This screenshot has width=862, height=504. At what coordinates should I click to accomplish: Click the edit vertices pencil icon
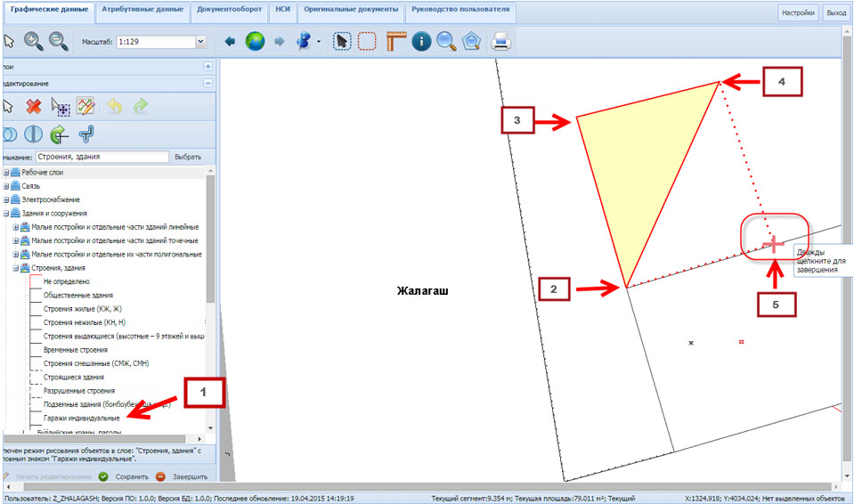(x=85, y=106)
